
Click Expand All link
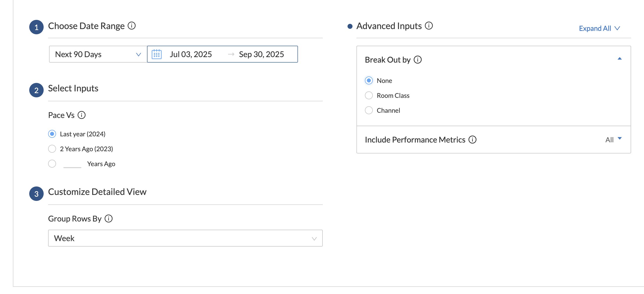(599, 28)
